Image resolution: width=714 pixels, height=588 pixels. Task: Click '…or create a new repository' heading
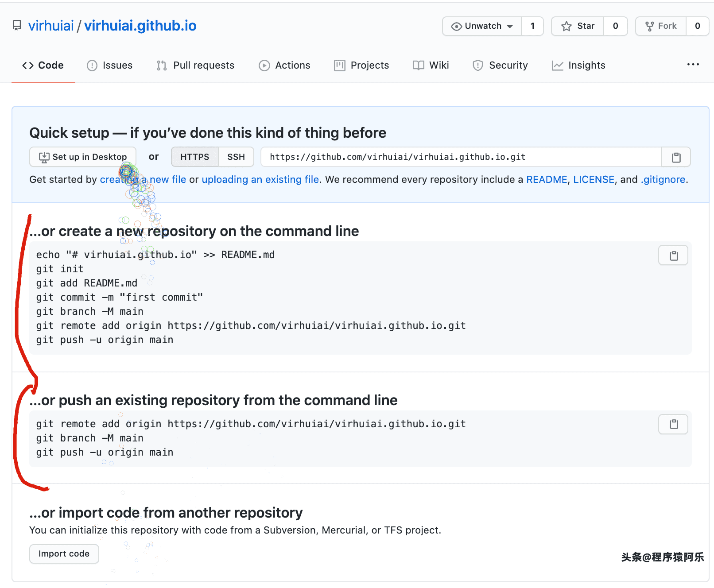[x=194, y=231]
